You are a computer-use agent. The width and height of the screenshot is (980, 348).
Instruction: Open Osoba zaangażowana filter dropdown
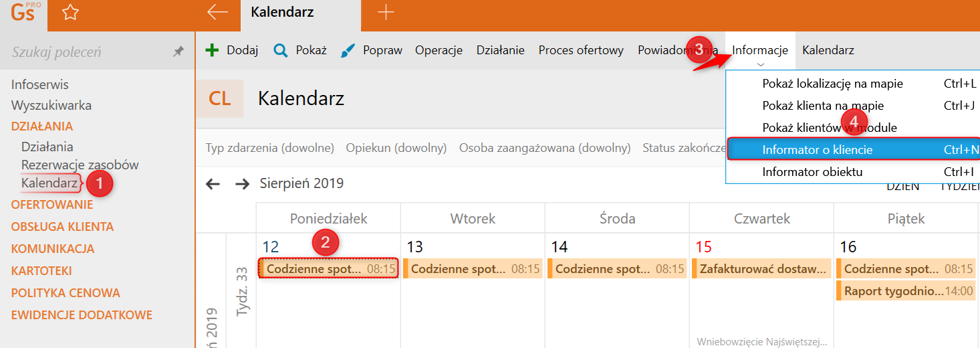point(544,148)
